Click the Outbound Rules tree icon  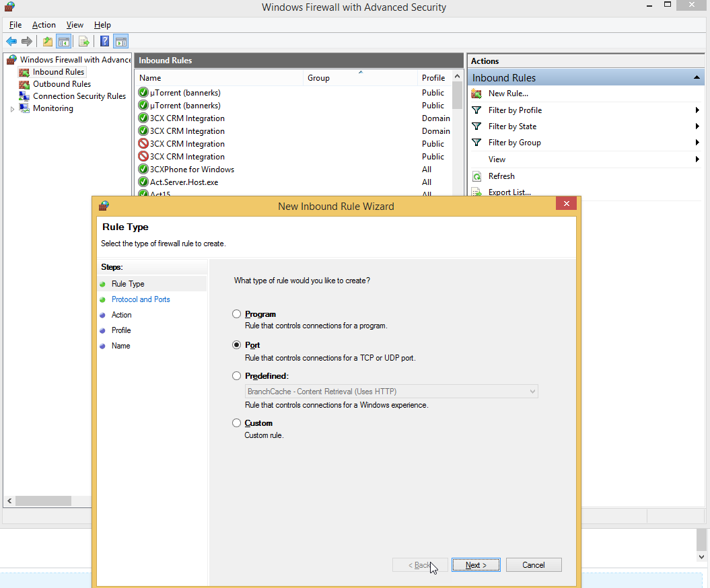click(24, 84)
